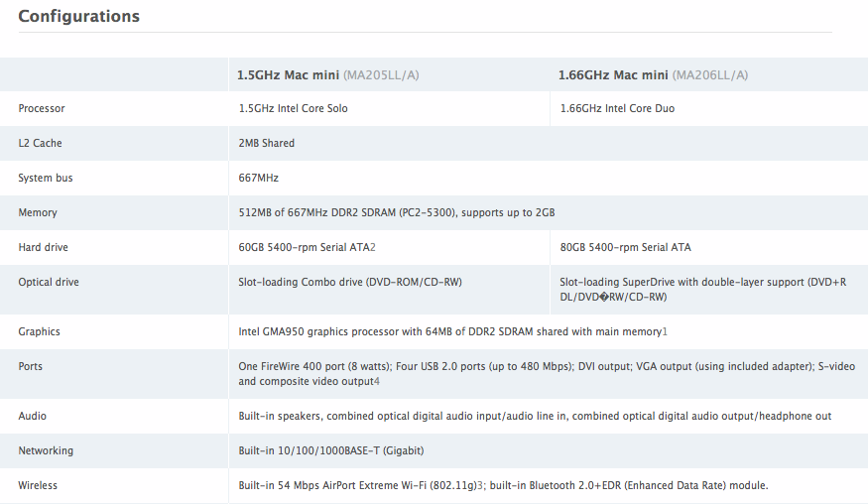Select the Slot-loading SuperDrive description

pos(703,289)
